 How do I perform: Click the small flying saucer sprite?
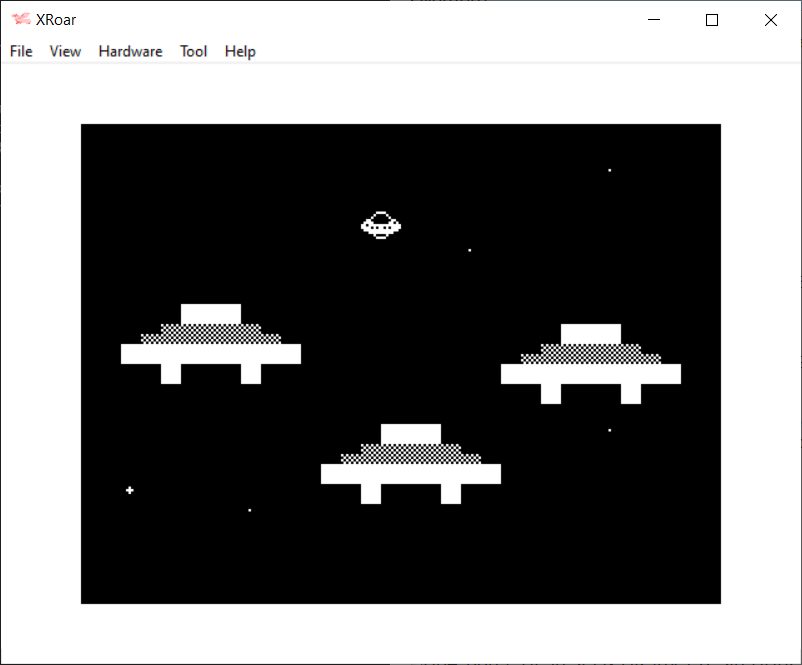pyautogui.click(x=381, y=225)
